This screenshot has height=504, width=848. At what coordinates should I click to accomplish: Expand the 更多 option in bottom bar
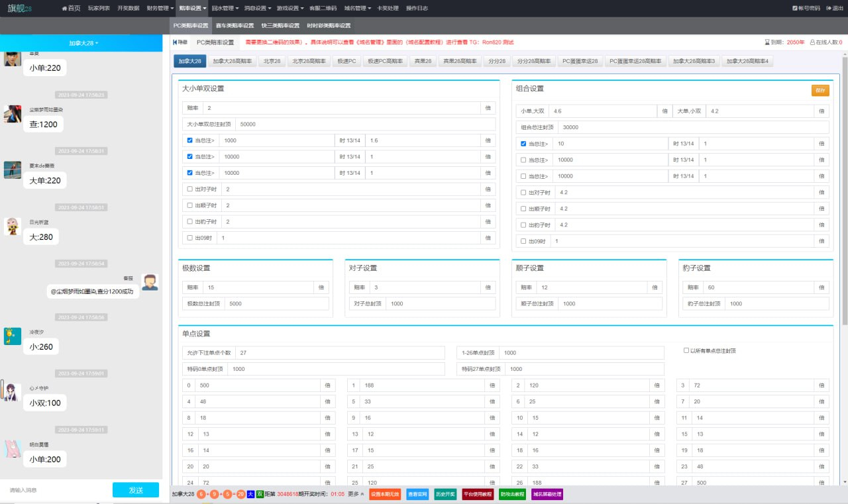click(356, 494)
